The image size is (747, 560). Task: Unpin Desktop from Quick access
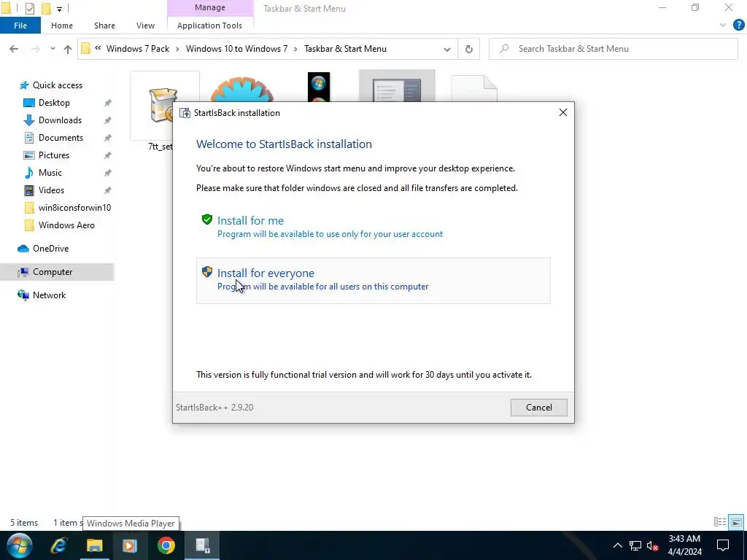click(108, 103)
